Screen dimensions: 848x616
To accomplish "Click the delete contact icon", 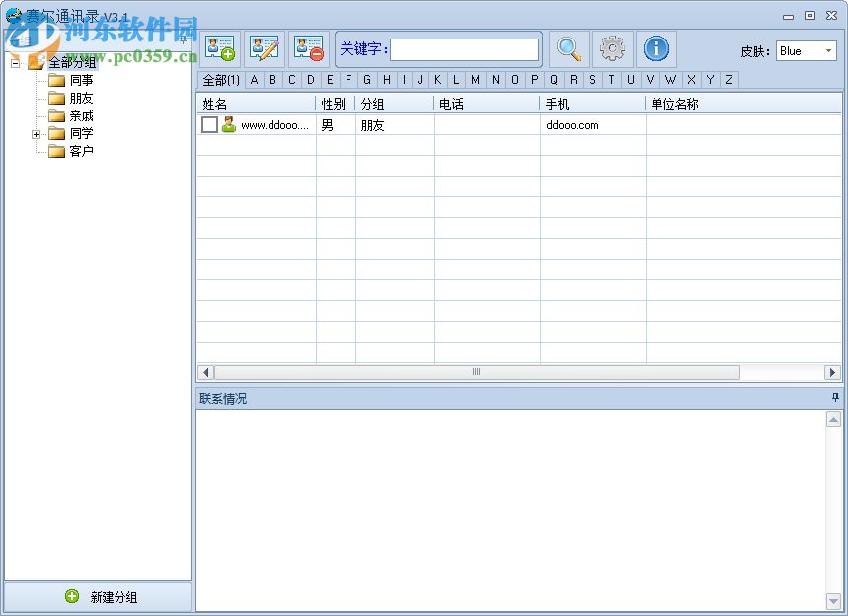I will click(307, 48).
